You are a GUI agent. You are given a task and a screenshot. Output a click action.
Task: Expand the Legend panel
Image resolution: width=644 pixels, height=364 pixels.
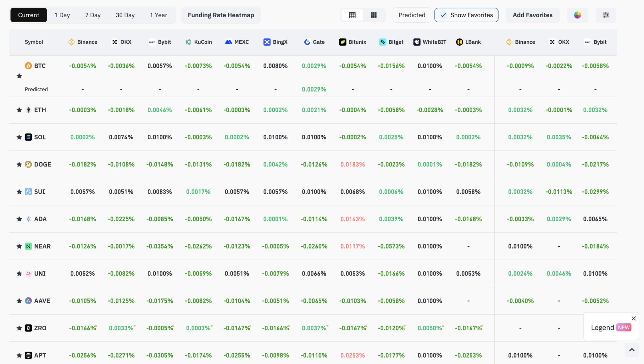pos(602,328)
